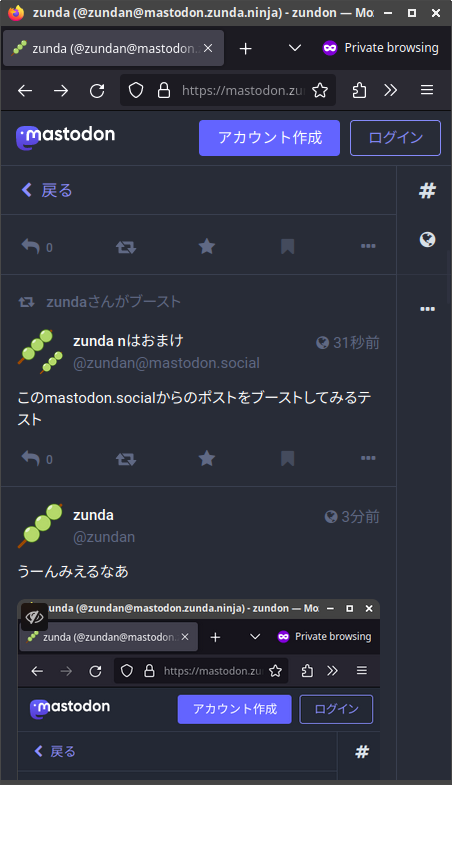This screenshot has width=452, height=864.
Task: Bookmark the mastodon.social test post
Action: 287,458
